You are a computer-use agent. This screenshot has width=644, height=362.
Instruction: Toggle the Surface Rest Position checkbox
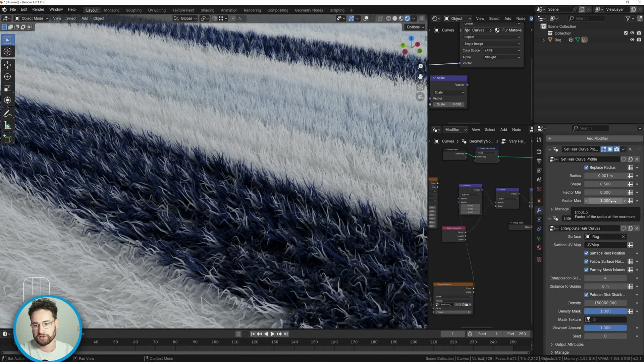[586, 253]
